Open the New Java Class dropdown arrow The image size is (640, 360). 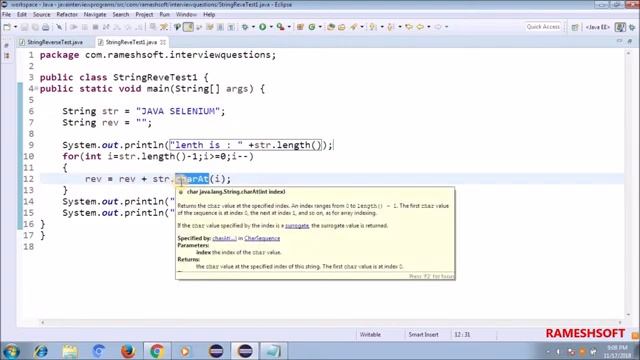(x=320, y=27)
